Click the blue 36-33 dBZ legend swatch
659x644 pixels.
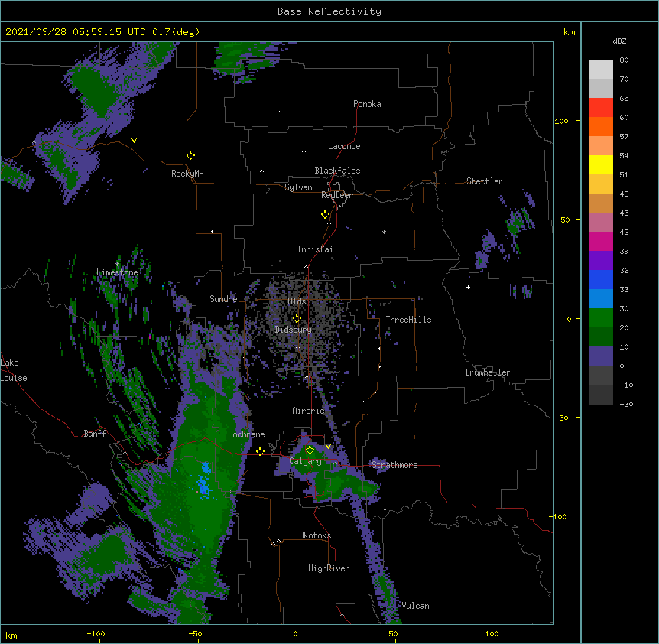(x=601, y=279)
